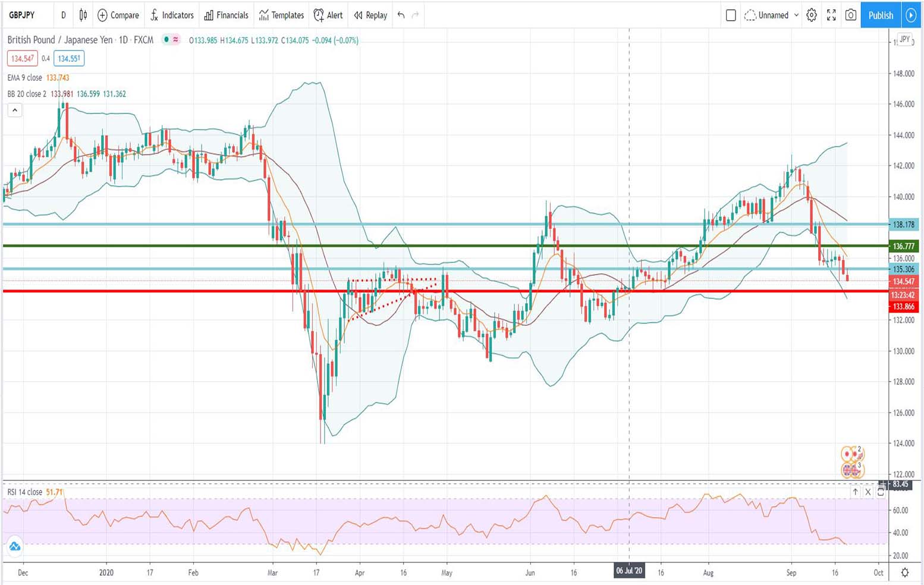Viewport: 924px width, 585px height.
Task: Start bar Replay mode
Action: [370, 15]
